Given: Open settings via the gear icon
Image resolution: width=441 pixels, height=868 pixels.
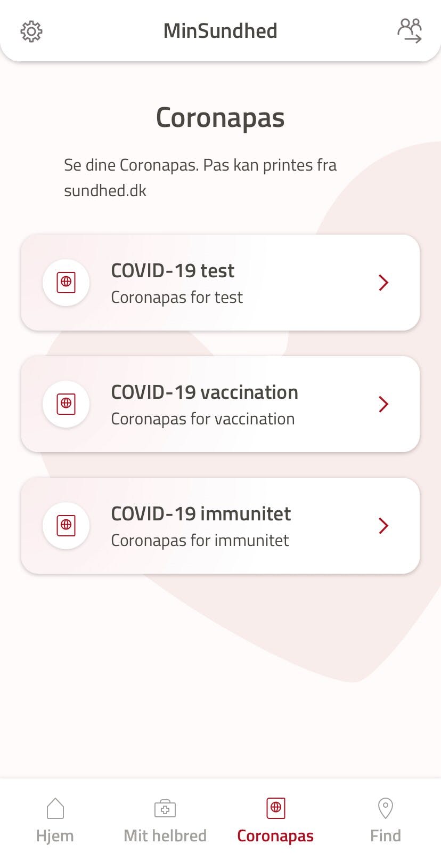Looking at the screenshot, I should click(31, 31).
